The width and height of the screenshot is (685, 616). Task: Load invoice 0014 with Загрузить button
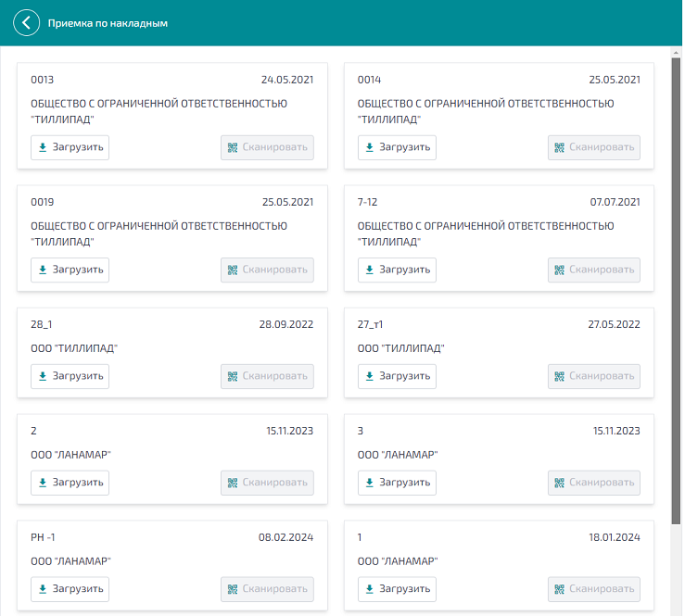pyautogui.click(x=397, y=147)
